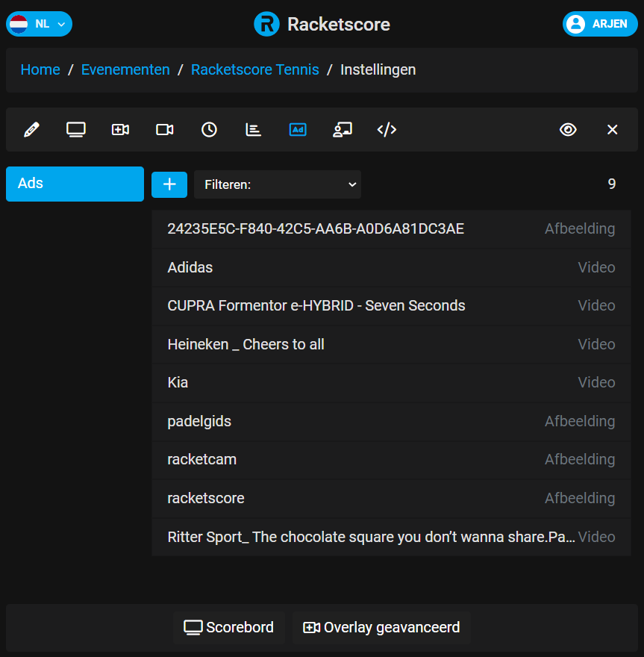The height and width of the screenshot is (657, 644).
Task: Click the Racketscore title text
Action: click(x=338, y=25)
